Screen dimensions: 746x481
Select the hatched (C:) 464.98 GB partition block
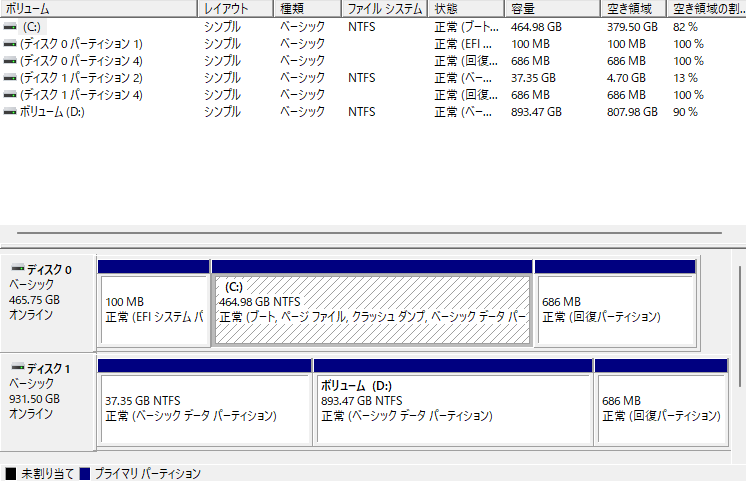(372, 309)
